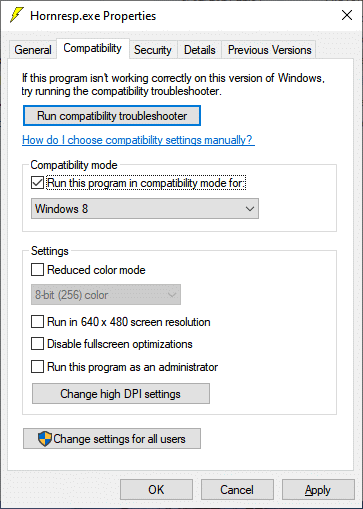Enable Reduced color mode checkbox

(x=37, y=269)
